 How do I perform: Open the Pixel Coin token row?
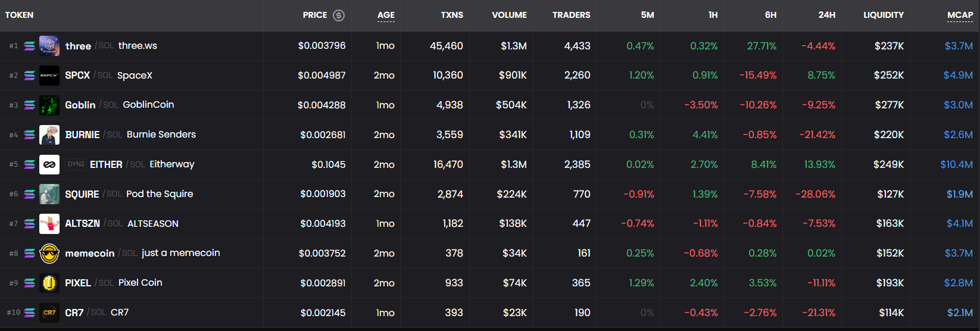point(490,283)
